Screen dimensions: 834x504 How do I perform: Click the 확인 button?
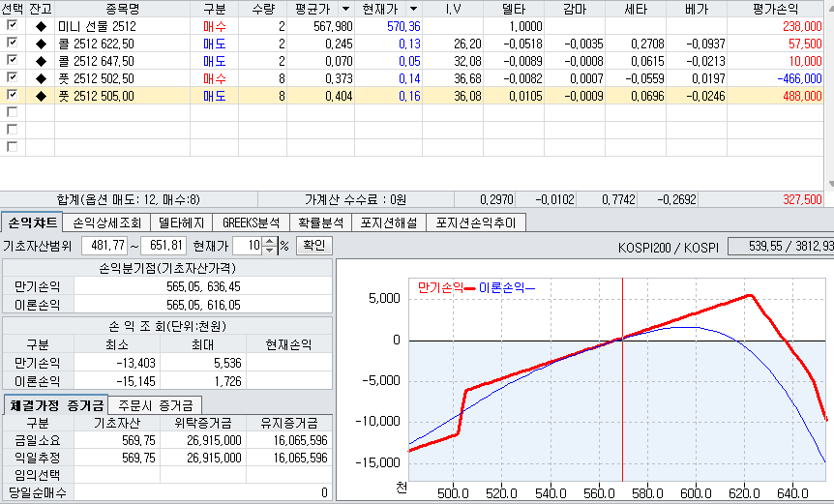313,245
